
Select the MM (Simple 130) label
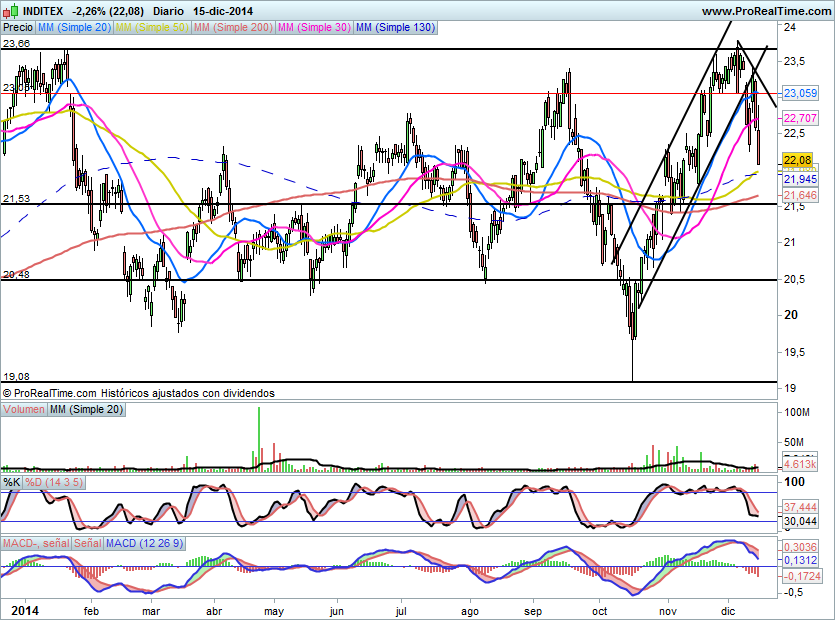tap(395, 27)
